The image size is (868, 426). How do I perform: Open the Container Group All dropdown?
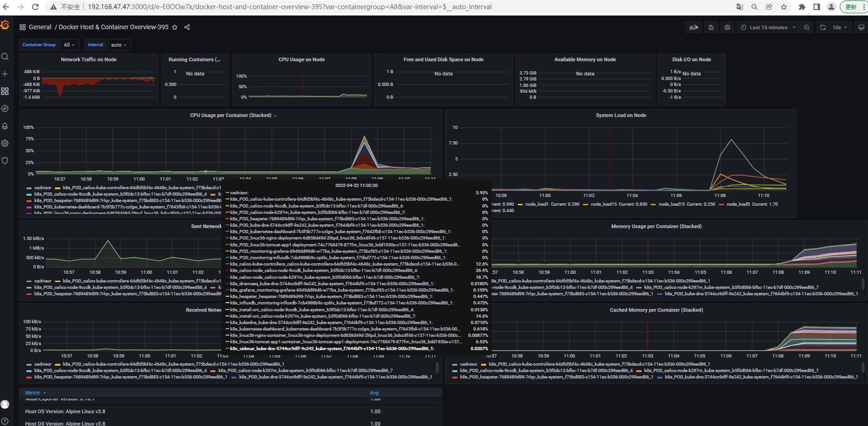click(69, 45)
